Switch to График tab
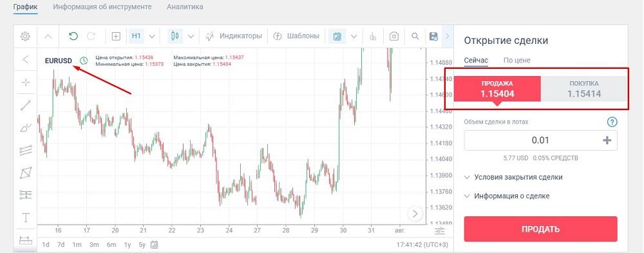644x253 pixels. click(x=26, y=7)
